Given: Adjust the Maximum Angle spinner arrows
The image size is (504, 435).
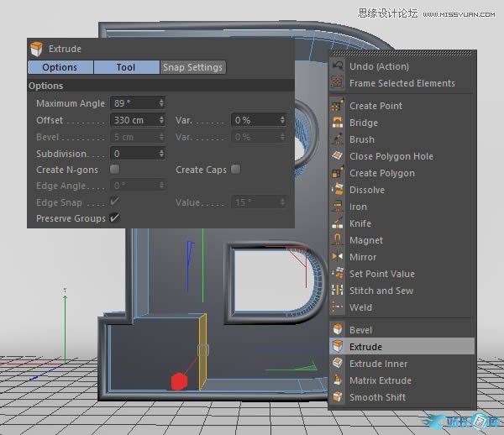Looking at the screenshot, I should (x=161, y=103).
